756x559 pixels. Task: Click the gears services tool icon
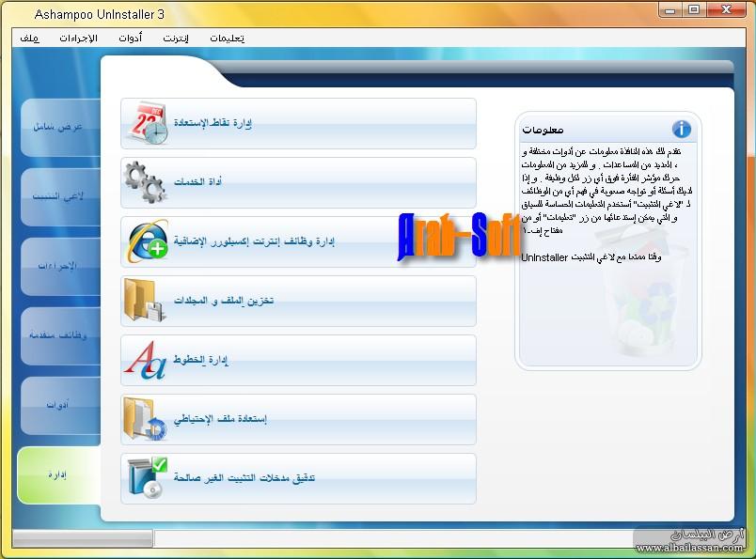[145, 182]
